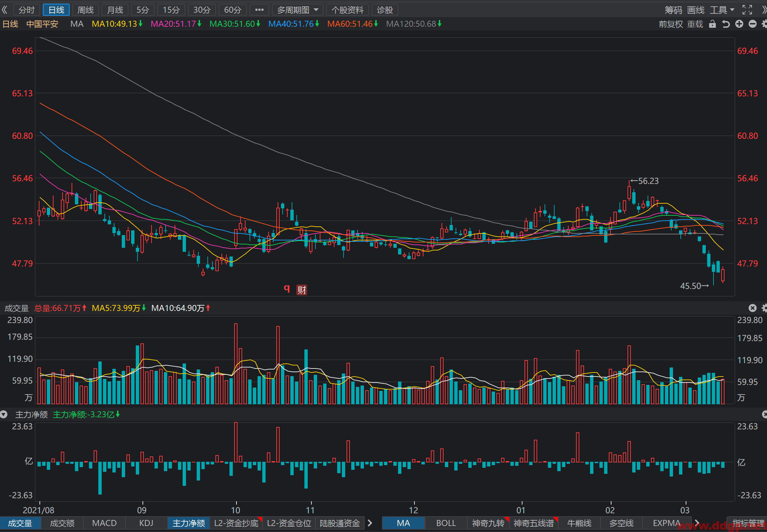This screenshot has width=767, height=532.
Task: Select the 陆股通资金 tab
Action: (x=340, y=523)
